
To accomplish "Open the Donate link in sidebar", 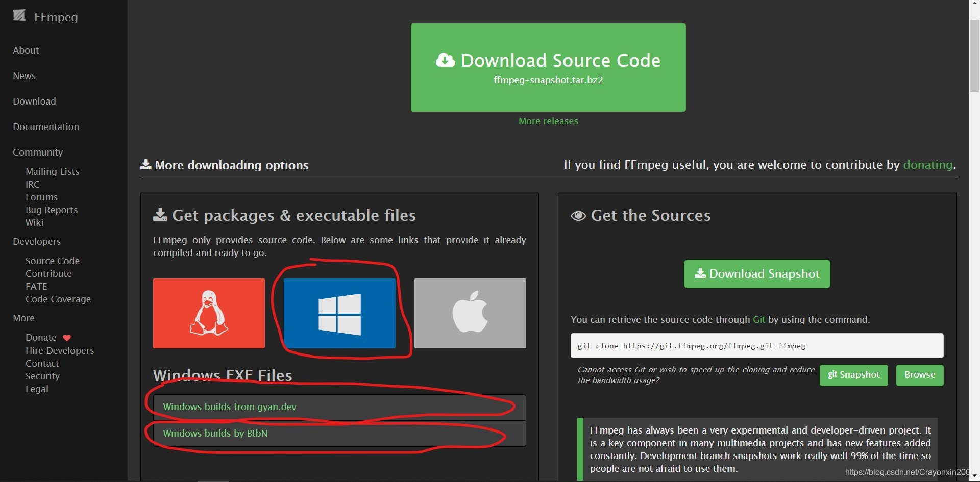I will [41, 337].
